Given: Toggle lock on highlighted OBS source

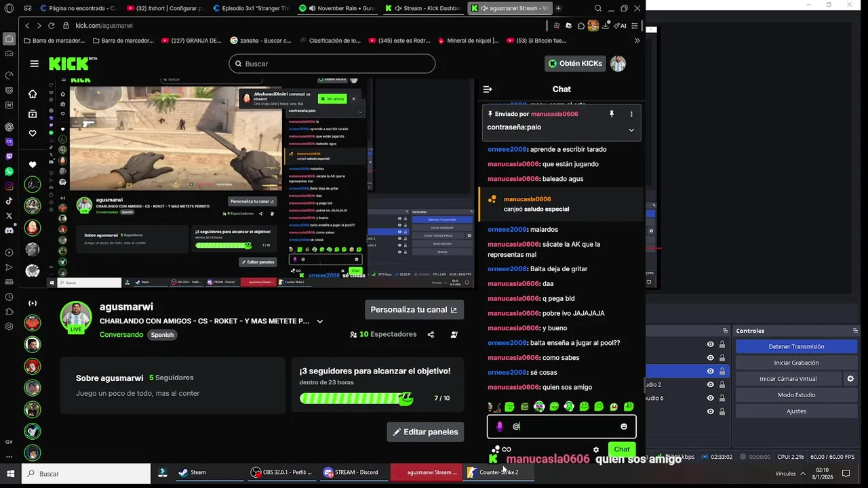Looking at the screenshot, I should coord(722,371).
